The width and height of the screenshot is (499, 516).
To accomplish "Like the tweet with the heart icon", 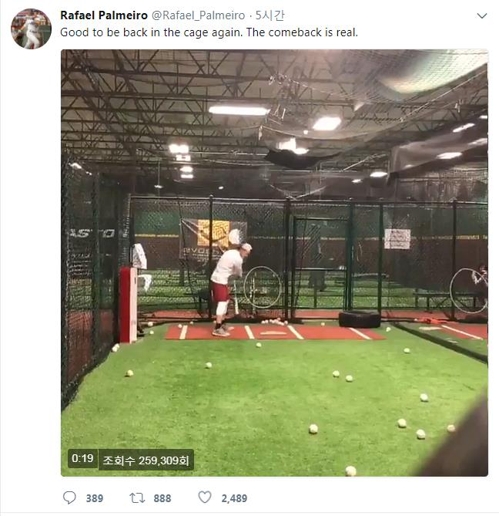I will [x=205, y=497].
